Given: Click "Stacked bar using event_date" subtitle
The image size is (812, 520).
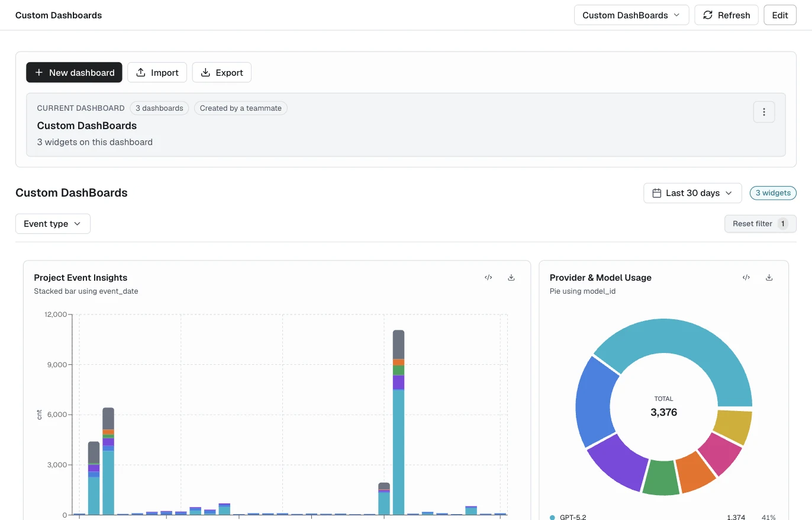Looking at the screenshot, I should click(86, 291).
